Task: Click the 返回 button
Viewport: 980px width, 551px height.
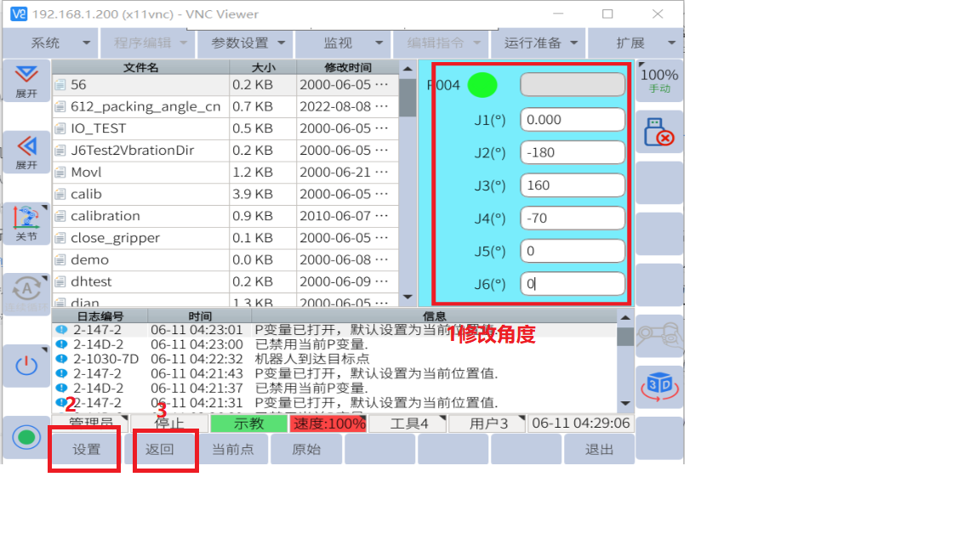Action: (x=160, y=450)
